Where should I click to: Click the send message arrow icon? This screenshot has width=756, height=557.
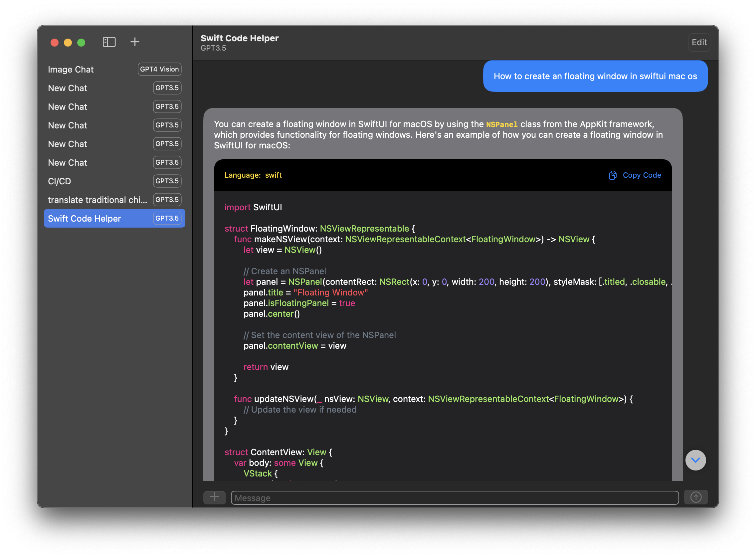tap(696, 497)
